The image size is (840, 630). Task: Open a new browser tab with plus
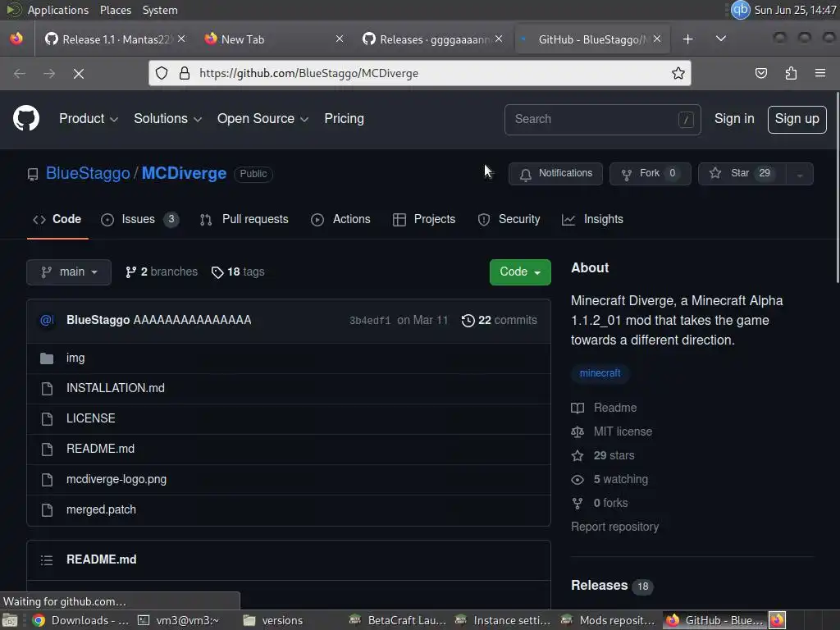click(x=688, y=39)
